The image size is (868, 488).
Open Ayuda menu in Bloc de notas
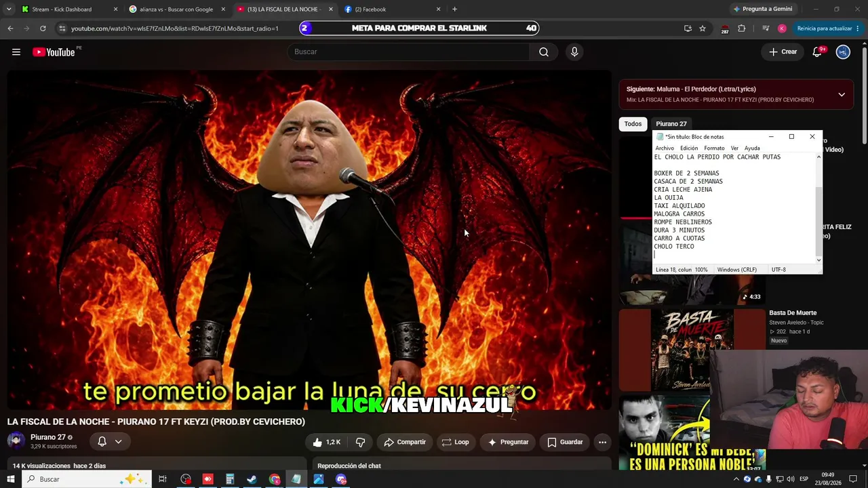pyautogui.click(x=752, y=148)
